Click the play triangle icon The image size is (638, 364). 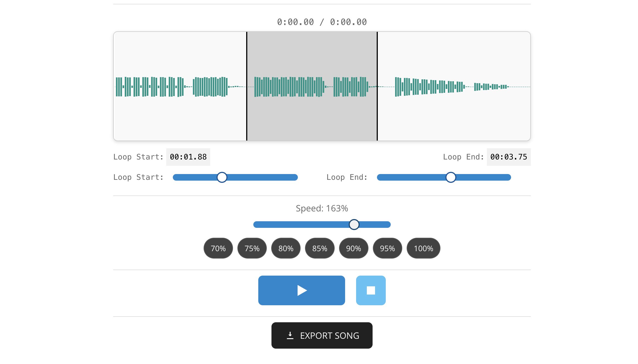click(301, 290)
